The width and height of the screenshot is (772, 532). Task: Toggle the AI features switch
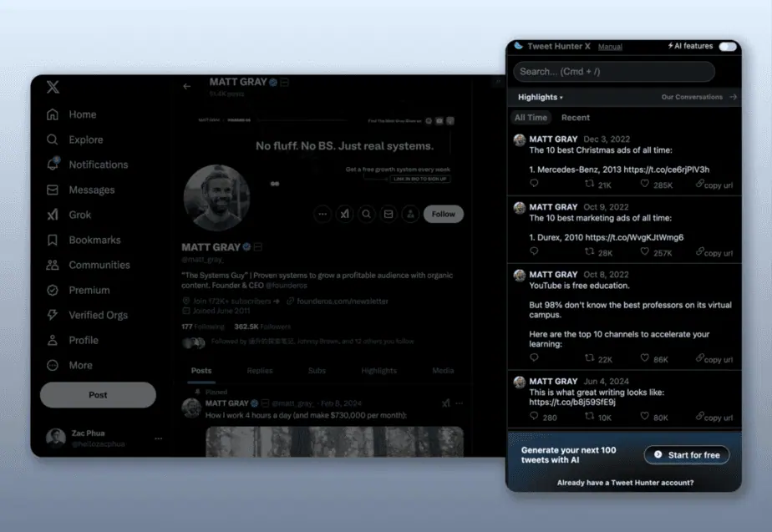(727, 46)
